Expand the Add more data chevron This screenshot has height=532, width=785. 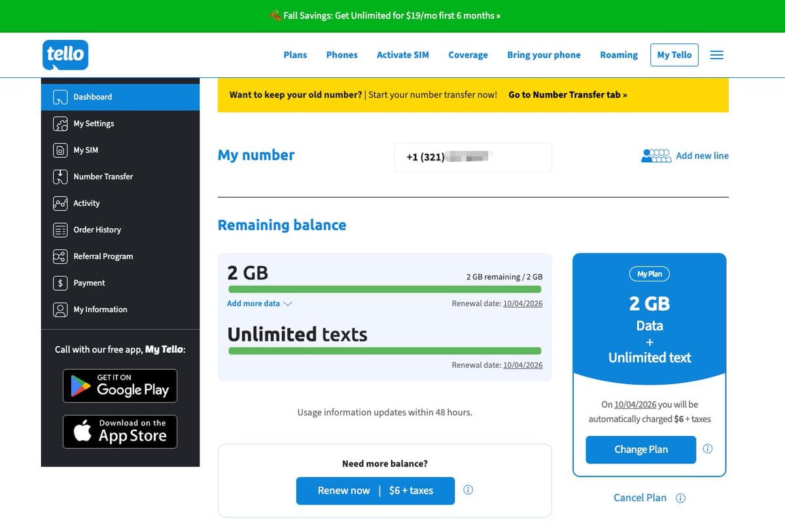pos(288,304)
